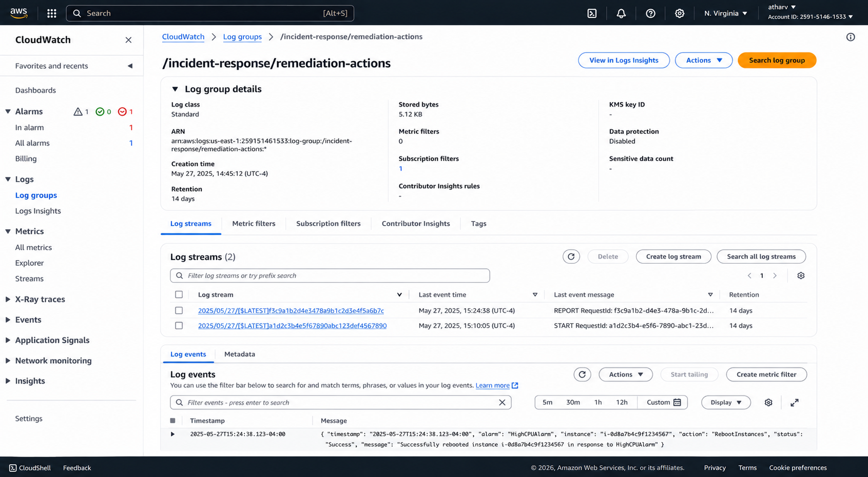Refresh the log streams list
Viewport: 868px width, 477px height.
571,256
